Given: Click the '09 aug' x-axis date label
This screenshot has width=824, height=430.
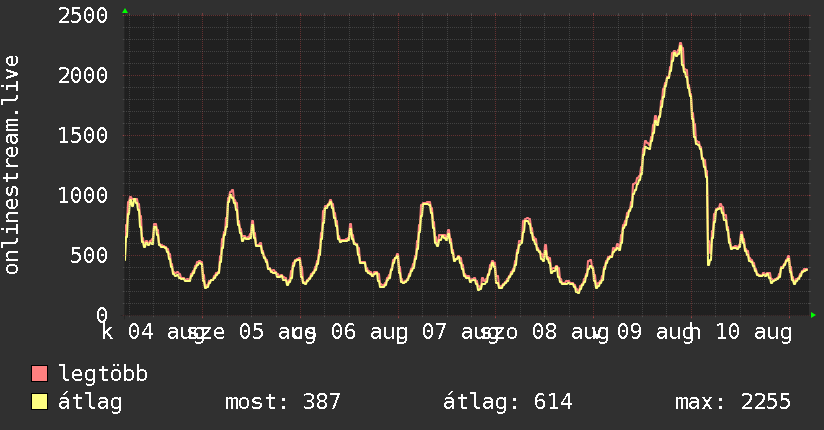Looking at the screenshot, I should point(655,333).
